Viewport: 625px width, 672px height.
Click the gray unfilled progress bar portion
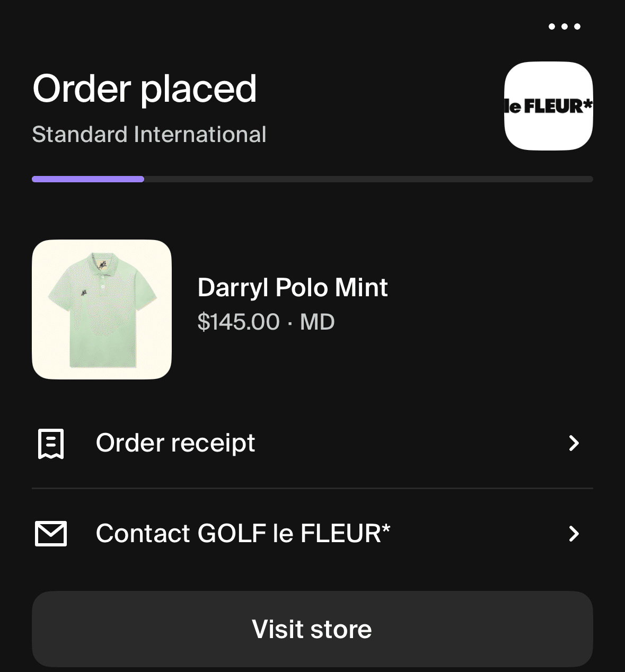pyautogui.click(x=368, y=179)
